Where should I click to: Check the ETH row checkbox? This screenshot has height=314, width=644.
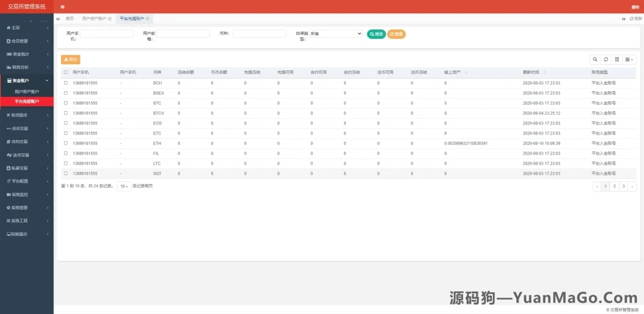65,143
